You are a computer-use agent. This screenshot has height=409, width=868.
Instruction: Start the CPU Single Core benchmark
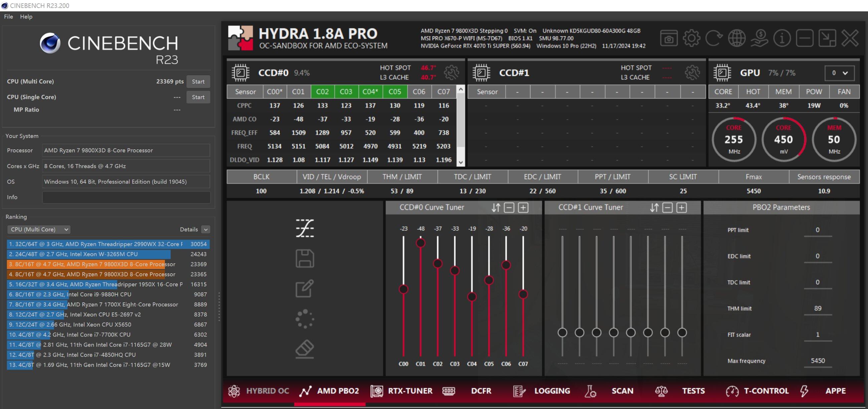pos(198,97)
